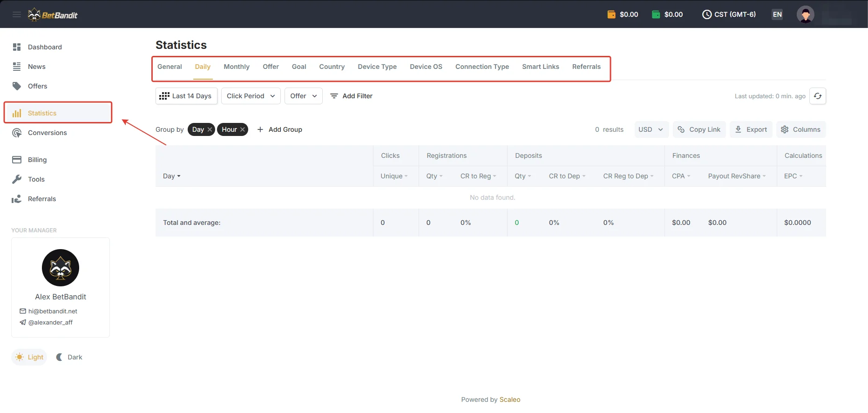The image size is (868, 413).
Task: Switch to the Goal tab
Action: coord(299,67)
